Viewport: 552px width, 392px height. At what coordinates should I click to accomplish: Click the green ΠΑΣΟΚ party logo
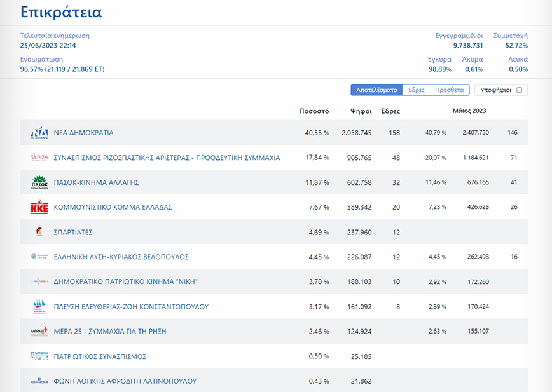coord(39,182)
